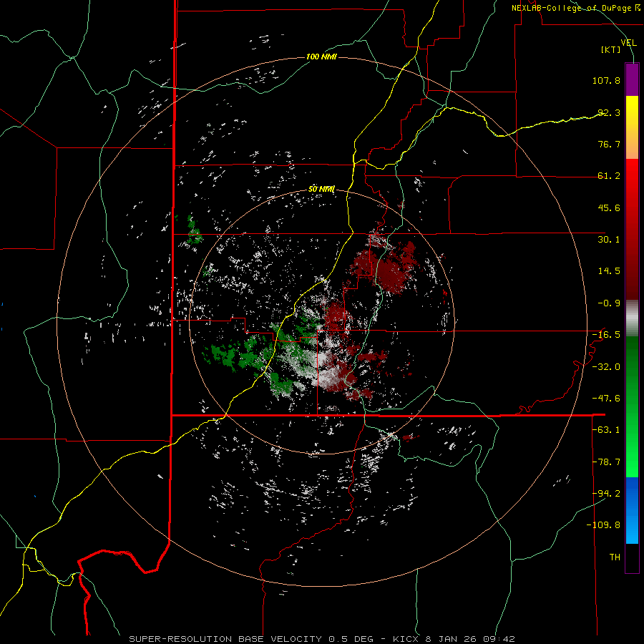Click the purple segment of the color bar
Viewport: 644px width, 644px height.
coord(632,80)
